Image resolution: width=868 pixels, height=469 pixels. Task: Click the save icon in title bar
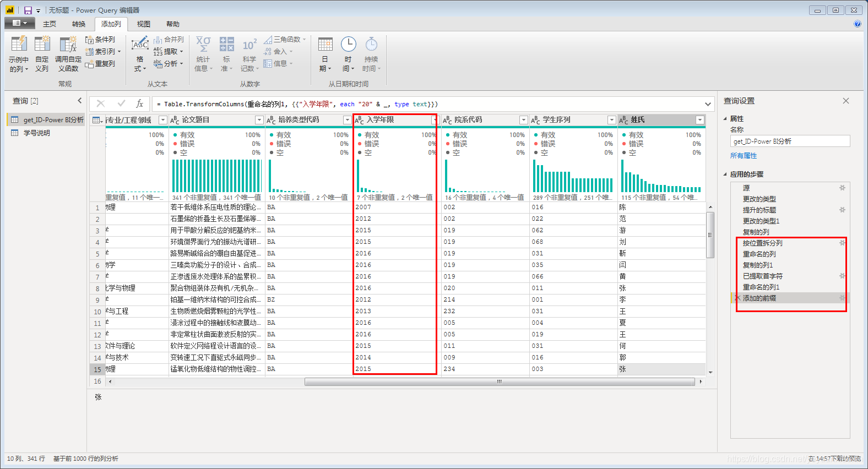(28, 10)
